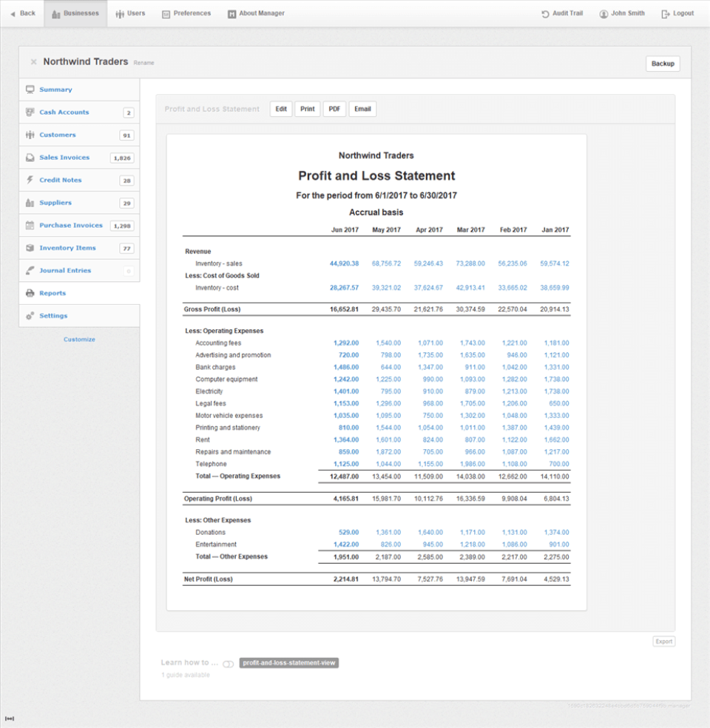Toggle the 'Learn how to' guide switch
Screen dimensions: 710x728
pyautogui.click(x=228, y=664)
